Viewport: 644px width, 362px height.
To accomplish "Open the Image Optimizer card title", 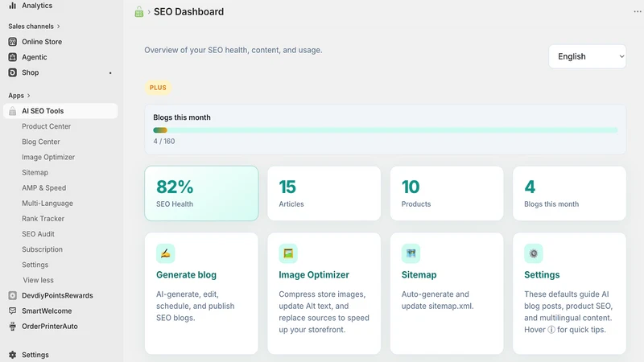I will point(314,275).
